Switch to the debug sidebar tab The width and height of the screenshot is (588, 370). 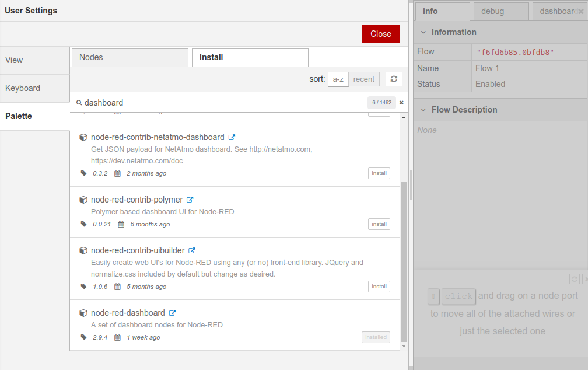(x=502, y=11)
